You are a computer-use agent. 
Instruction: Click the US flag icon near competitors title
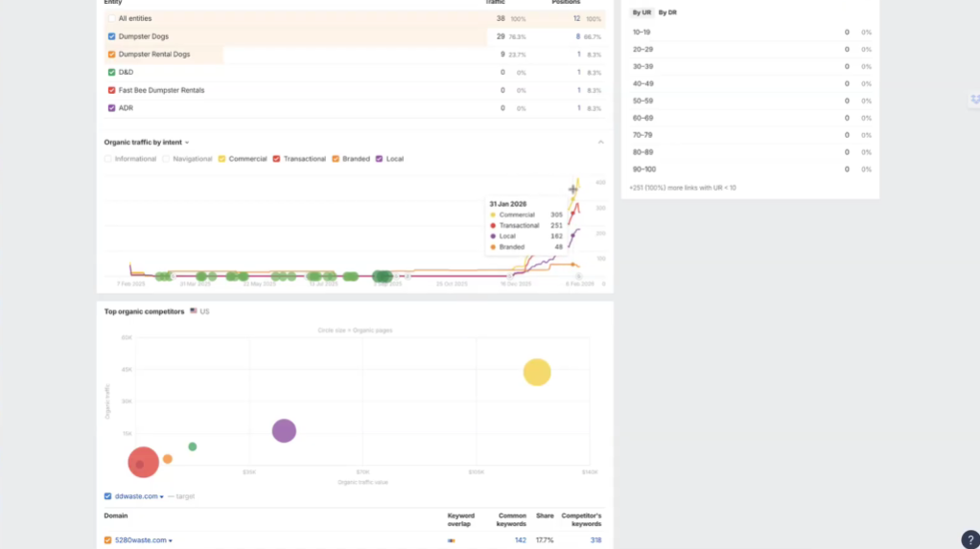[194, 311]
